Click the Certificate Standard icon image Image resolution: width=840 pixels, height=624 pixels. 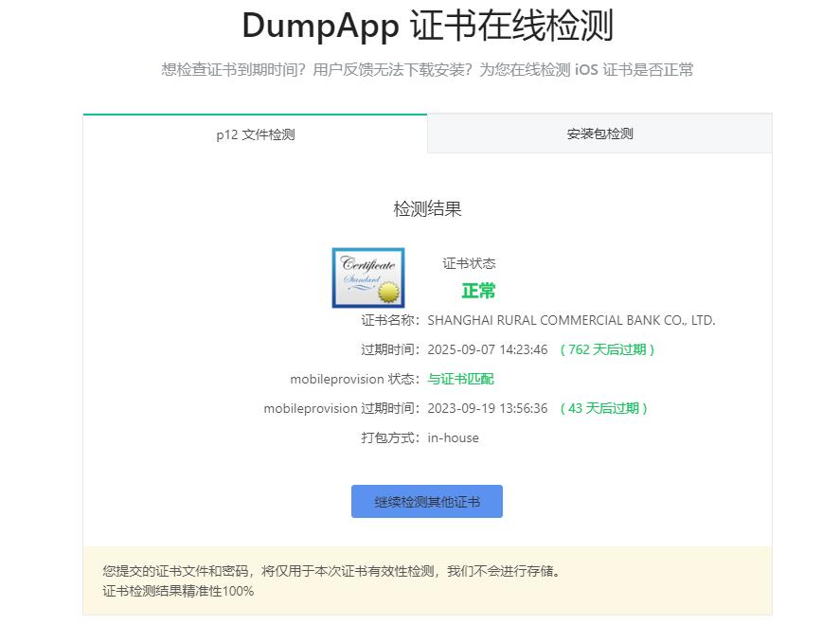click(x=368, y=277)
